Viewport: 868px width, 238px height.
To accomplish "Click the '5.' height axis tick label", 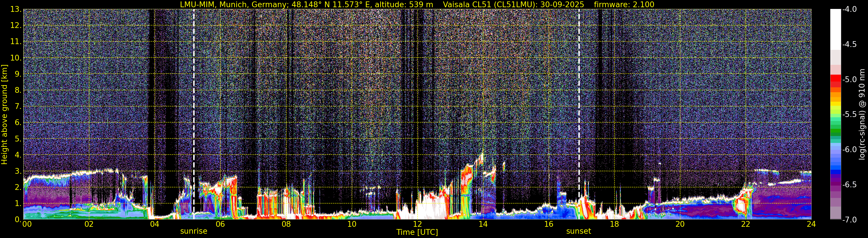I will click(18, 139).
